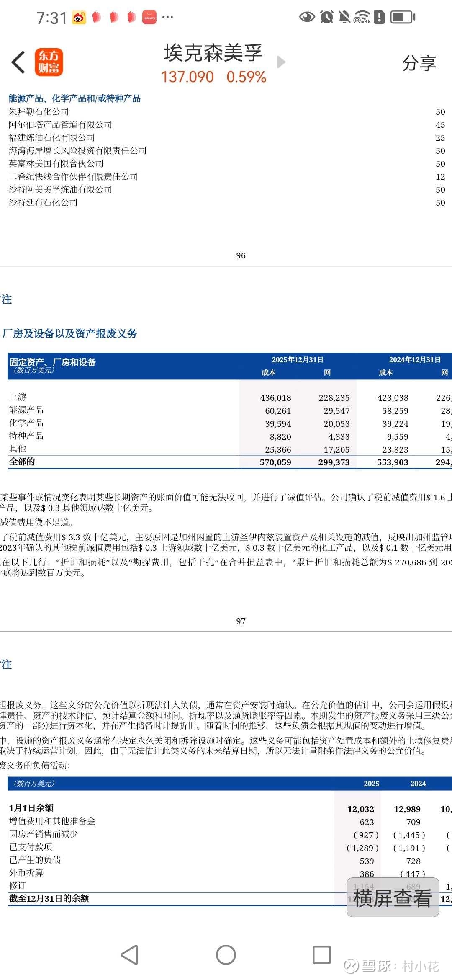Tap the Android recent apps square
This screenshot has width=452, height=980.
pos(322,954)
